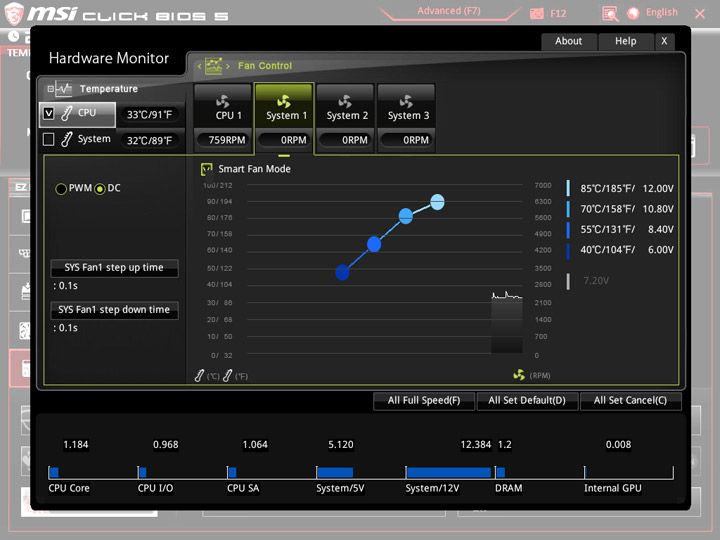720x540 pixels.
Task: Click the 7.20V current voltage indicator
Action: tap(589, 281)
